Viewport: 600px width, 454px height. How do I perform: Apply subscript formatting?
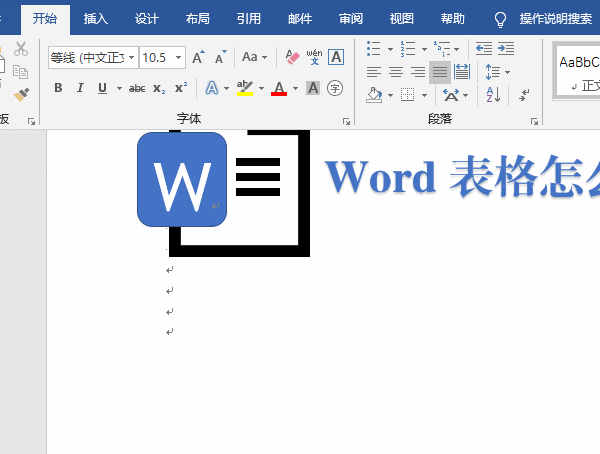pos(159,88)
